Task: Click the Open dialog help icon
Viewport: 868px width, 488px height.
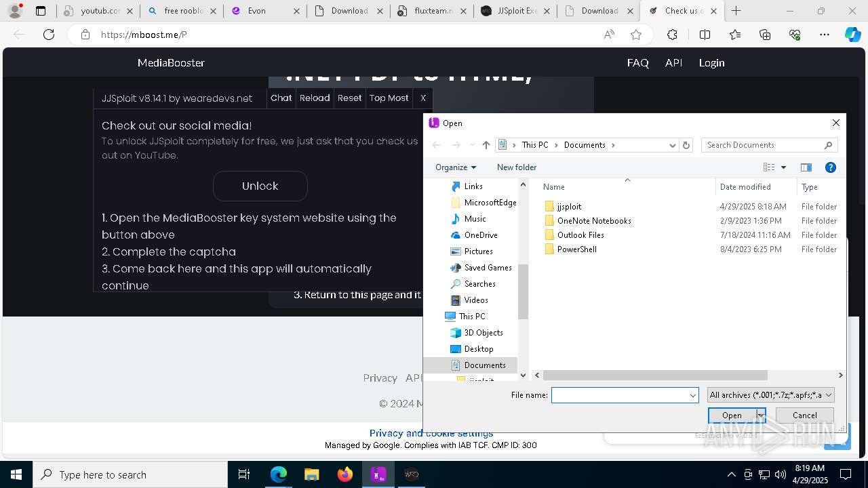Action: 830,167
